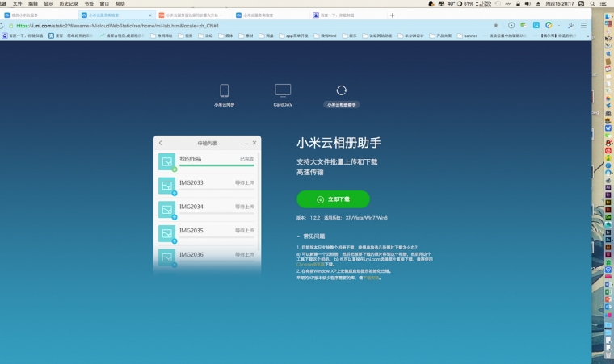Open the 论坛 bookmark folder

[x=205, y=36]
